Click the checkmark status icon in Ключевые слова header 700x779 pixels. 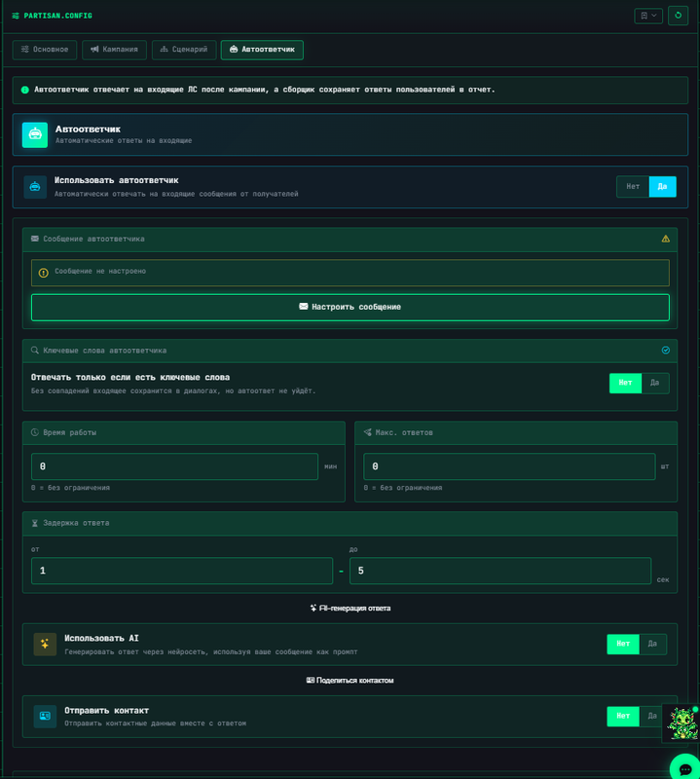[x=666, y=351]
